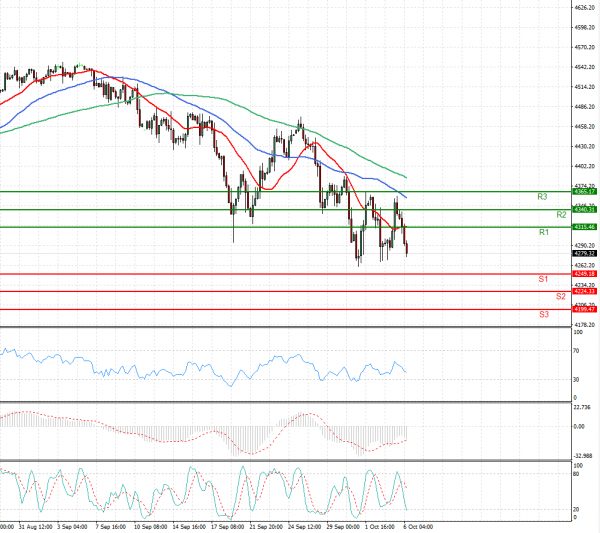Click the 4178.20 price axis value
This screenshot has width=600, height=533.
[x=584, y=324]
